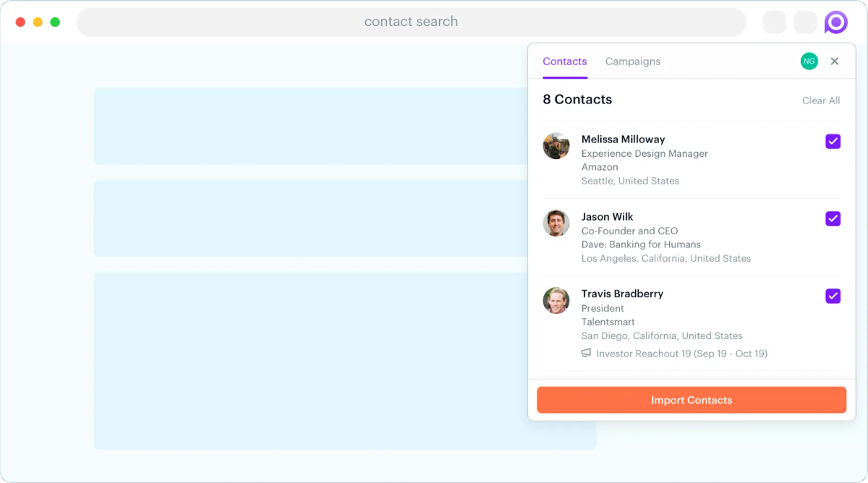Switch to the Contacts tab

click(x=565, y=61)
